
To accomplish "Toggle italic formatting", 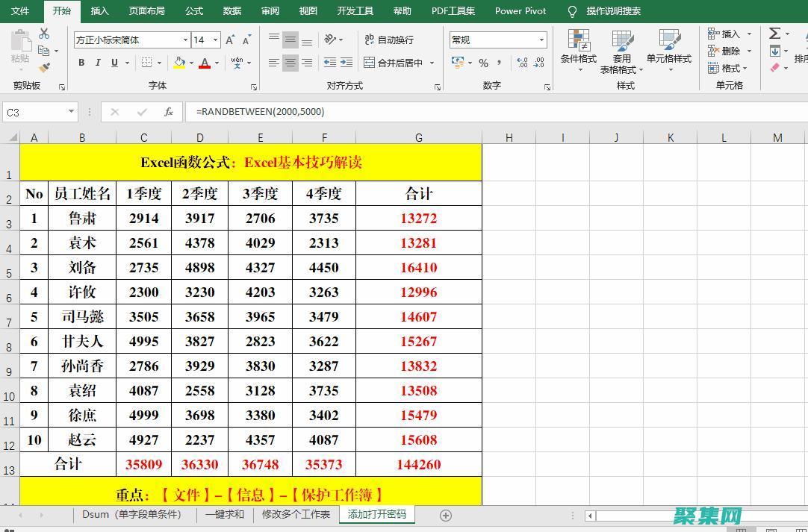I will pos(98,63).
